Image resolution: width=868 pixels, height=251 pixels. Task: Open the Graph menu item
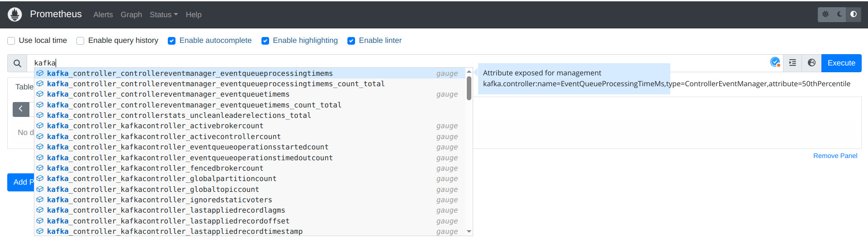click(x=131, y=14)
